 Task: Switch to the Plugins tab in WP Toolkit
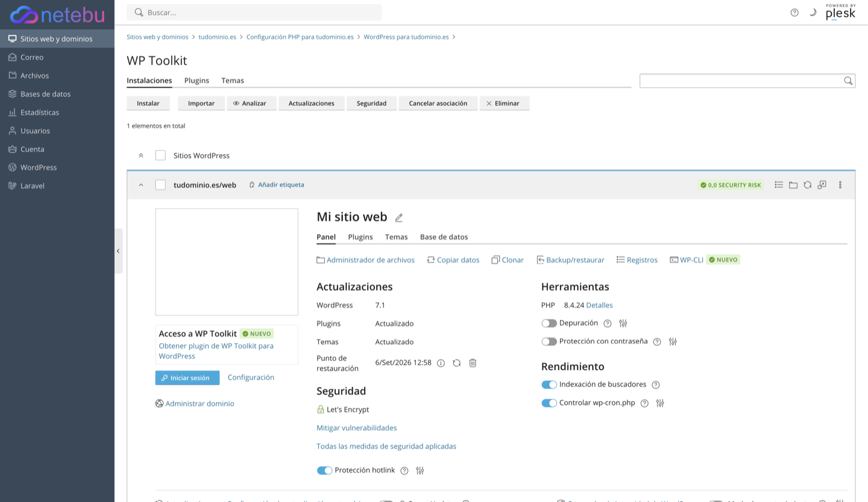(197, 80)
